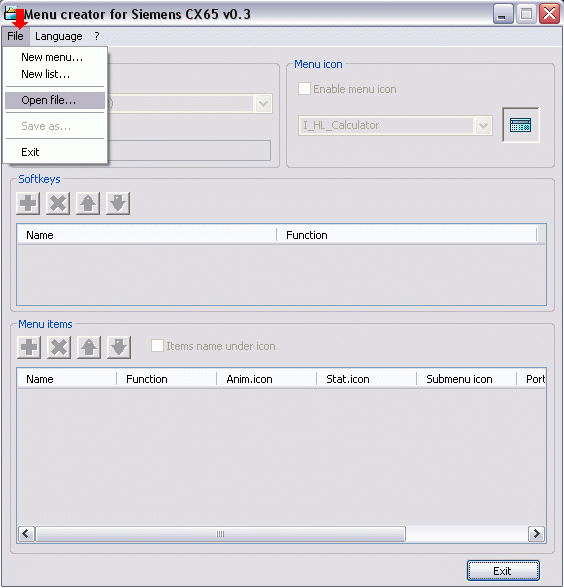Open the Language menu
564x588 pixels.
(x=59, y=36)
